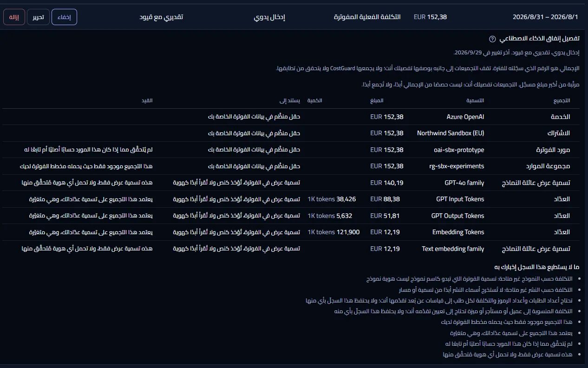This screenshot has height=368, width=588.
Task: Click the EUR 152,38 amount in rg-sbx-experiments row
Action: click(387, 166)
